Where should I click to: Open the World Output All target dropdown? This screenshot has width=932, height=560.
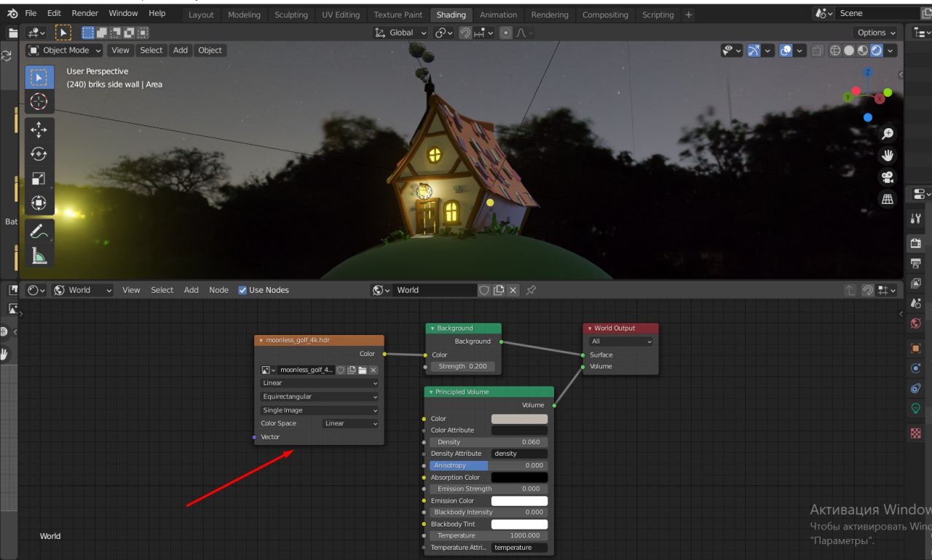click(x=621, y=342)
